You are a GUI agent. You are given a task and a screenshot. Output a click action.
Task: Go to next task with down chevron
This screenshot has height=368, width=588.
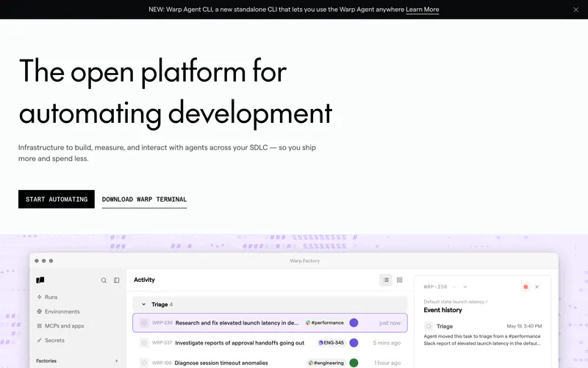465,287
